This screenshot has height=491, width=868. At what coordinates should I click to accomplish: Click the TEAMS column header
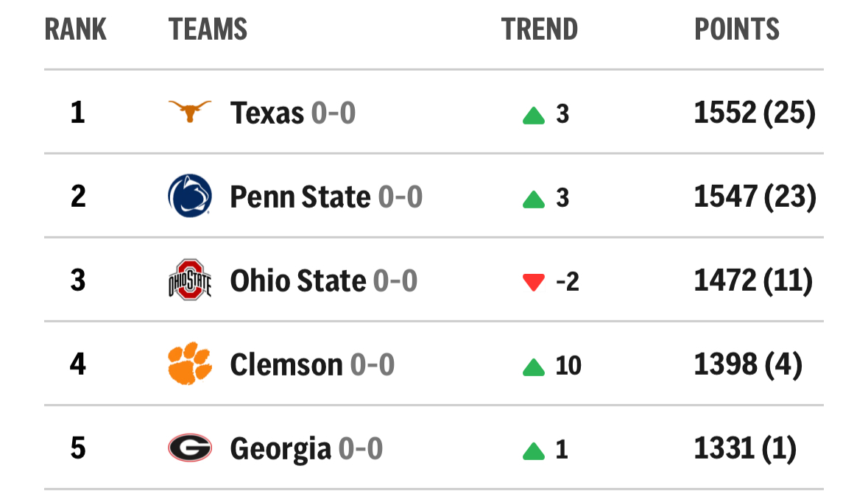208,29
